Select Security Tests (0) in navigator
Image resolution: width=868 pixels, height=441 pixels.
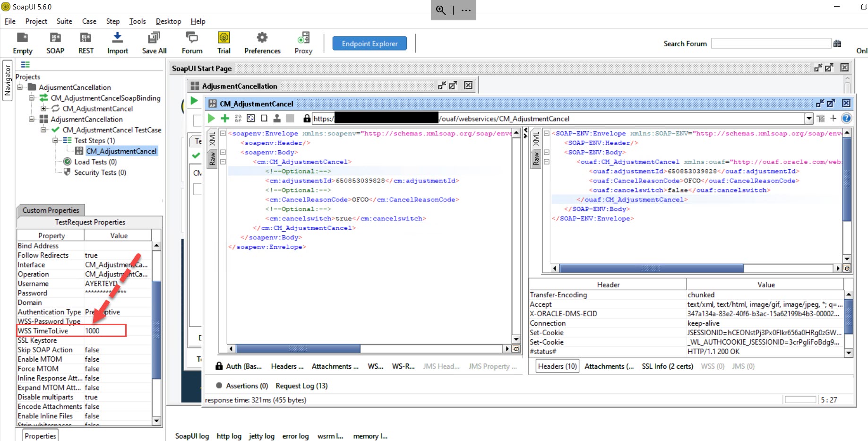[x=100, y=173]
